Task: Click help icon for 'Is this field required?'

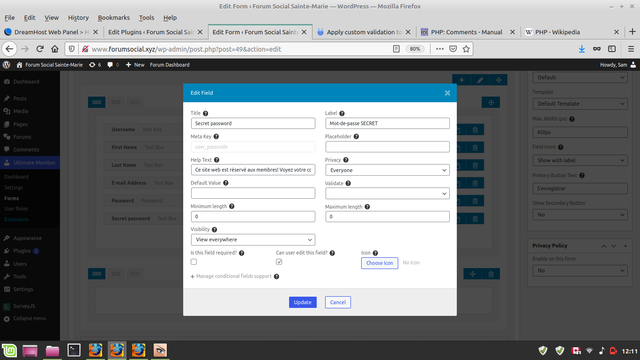Action: tap(242, 253)
